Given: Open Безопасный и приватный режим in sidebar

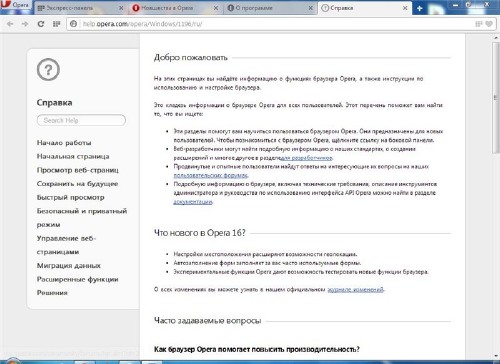Looking at the screenshot, I should click(82, 218).
